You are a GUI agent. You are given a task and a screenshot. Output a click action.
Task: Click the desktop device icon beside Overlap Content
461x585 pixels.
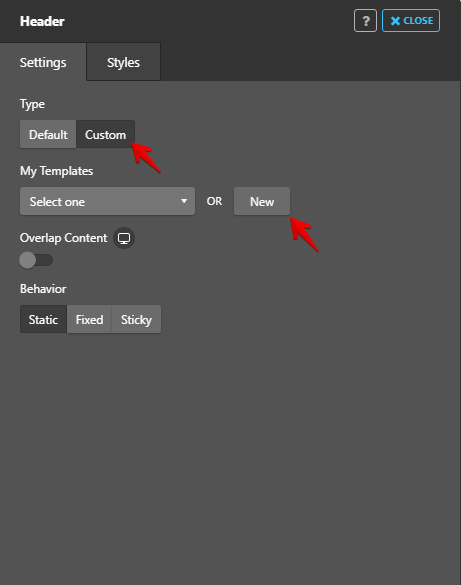coord(124,238)
